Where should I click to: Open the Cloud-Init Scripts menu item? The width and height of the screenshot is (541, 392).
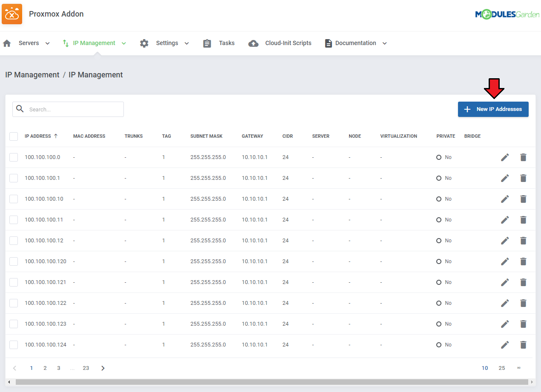288,43
